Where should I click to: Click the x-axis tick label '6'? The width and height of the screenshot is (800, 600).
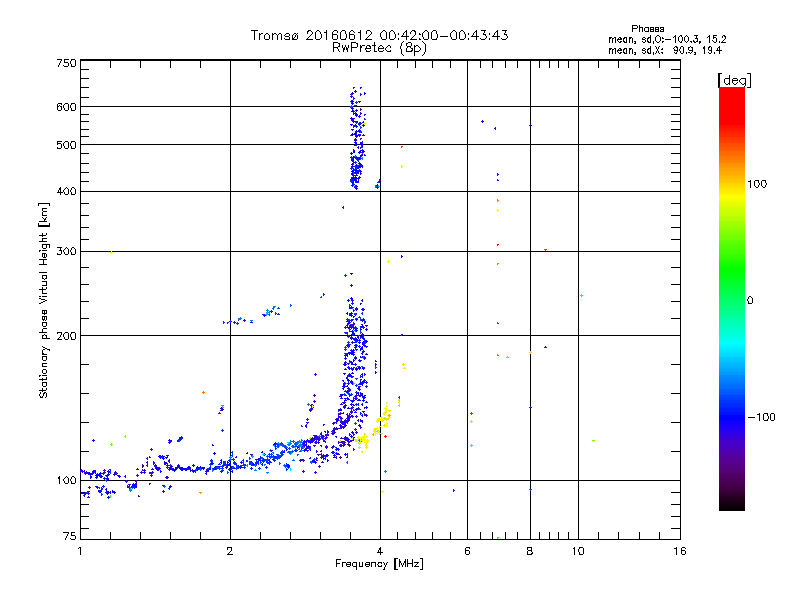click(467, 551)
